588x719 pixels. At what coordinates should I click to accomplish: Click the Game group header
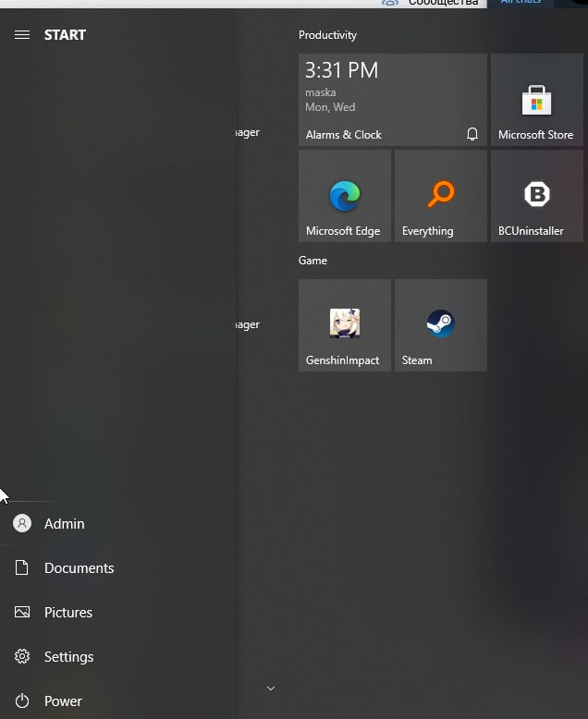point(312,261)
